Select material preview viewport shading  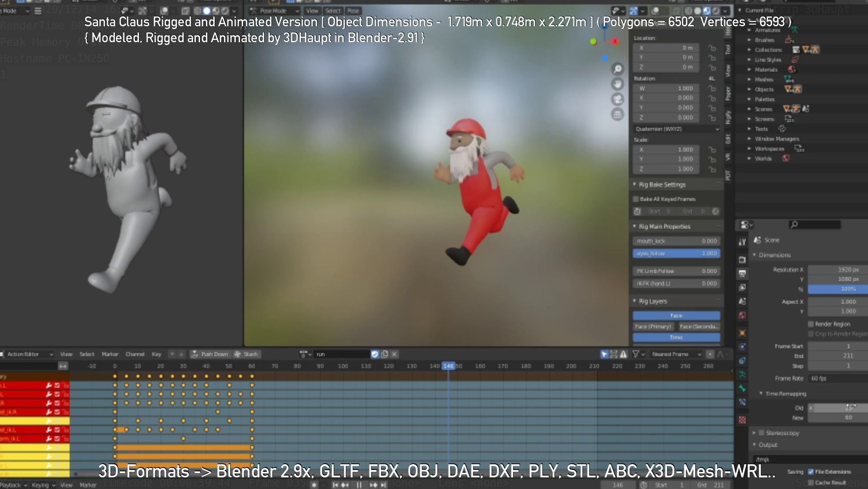pyautogui.click(x=706, y=11)
